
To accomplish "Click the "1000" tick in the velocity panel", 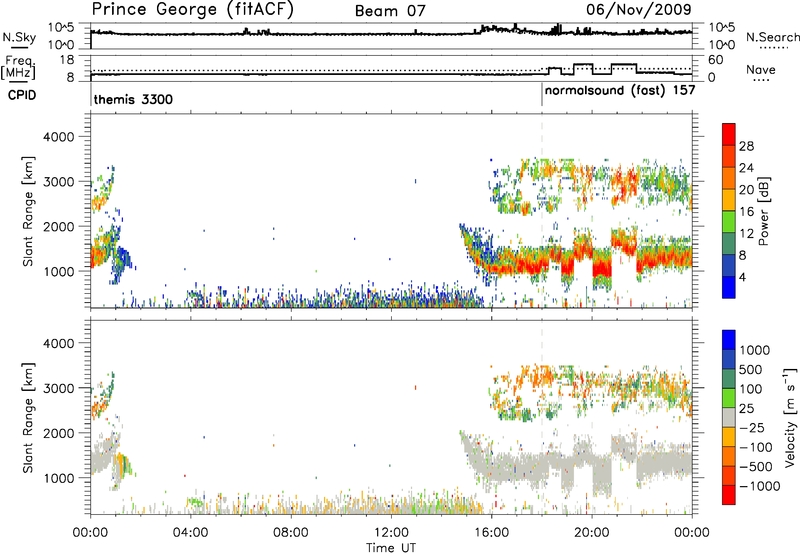I will click(58, 478).
